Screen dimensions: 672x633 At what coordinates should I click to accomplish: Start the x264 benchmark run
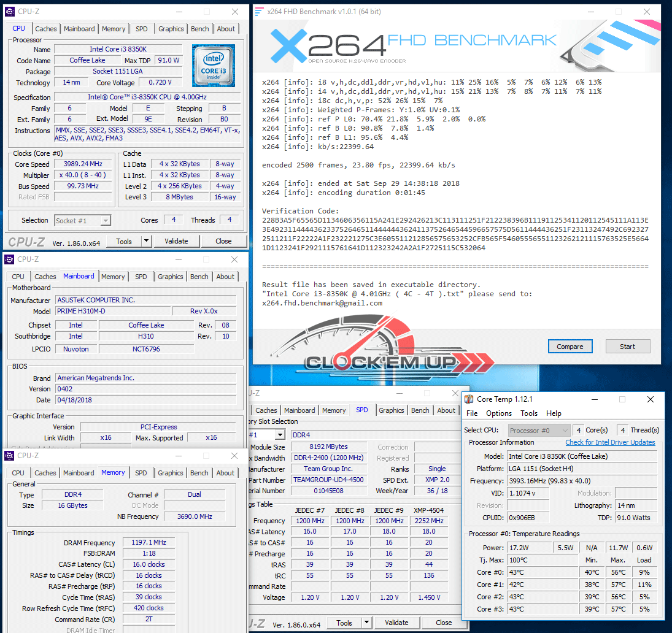(x=627, y=347)
